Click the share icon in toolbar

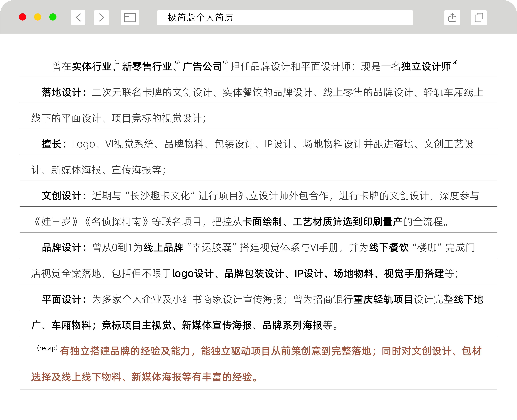tap(452, 17)
